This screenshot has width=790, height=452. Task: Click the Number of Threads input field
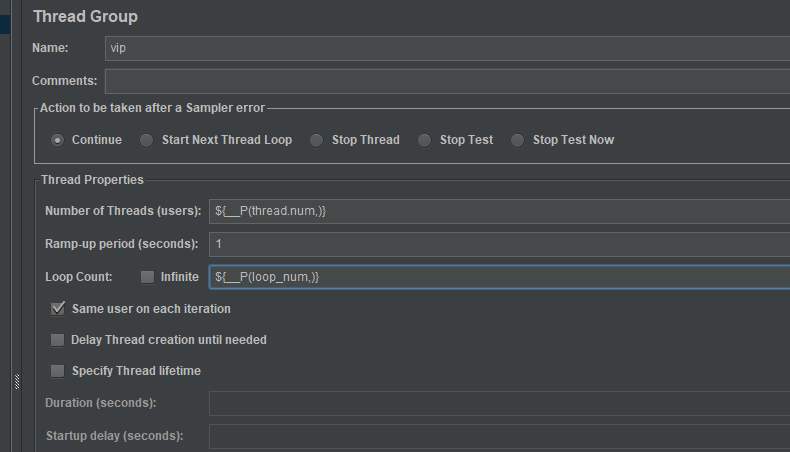(x=499, y=211)
